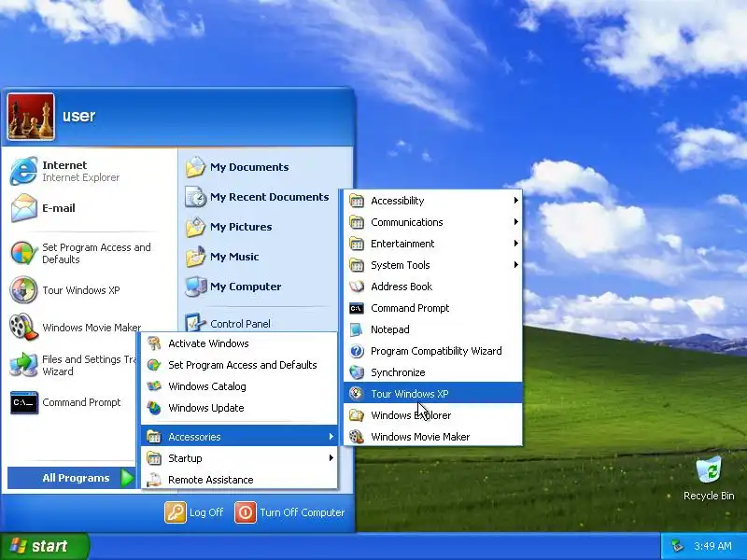The height and width of the screenshot is (560, 747).
Task: Click the Command Prompt icon in left pane
Action: coord(24,402)
